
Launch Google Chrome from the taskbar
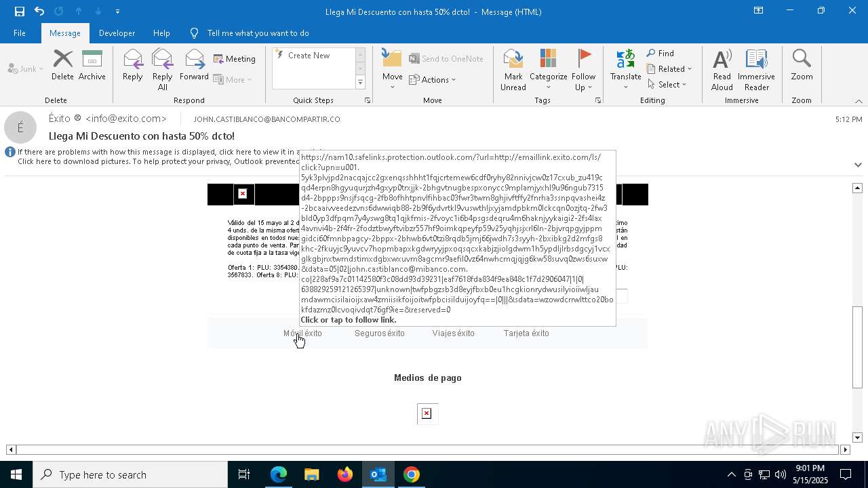[x=411, y=474]
